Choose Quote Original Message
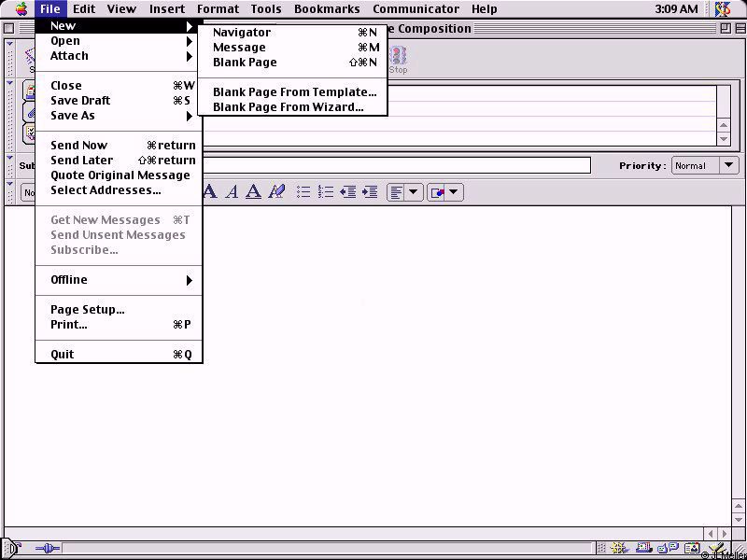 pos(120,175)
